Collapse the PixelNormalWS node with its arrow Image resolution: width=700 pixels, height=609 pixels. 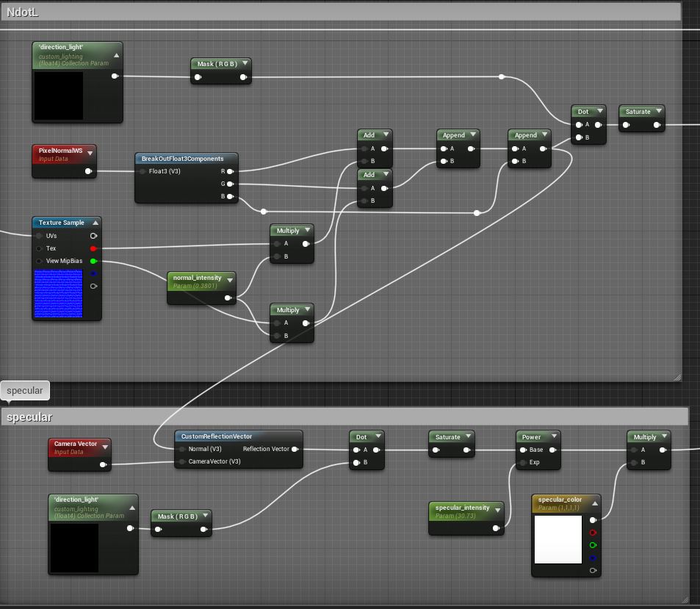click(x=90, y=154)
